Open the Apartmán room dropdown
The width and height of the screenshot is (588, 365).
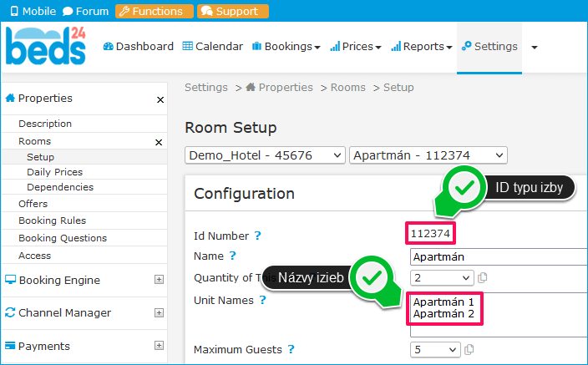point(428,155)
